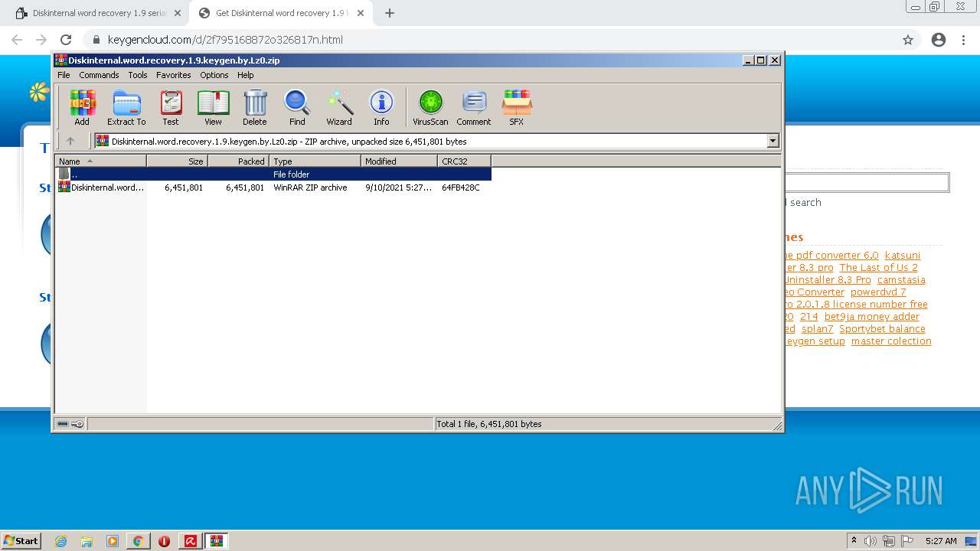This screenshot has width=980, height=551.
Task: Open the 'splan7' link
Action: coord(817,329)
